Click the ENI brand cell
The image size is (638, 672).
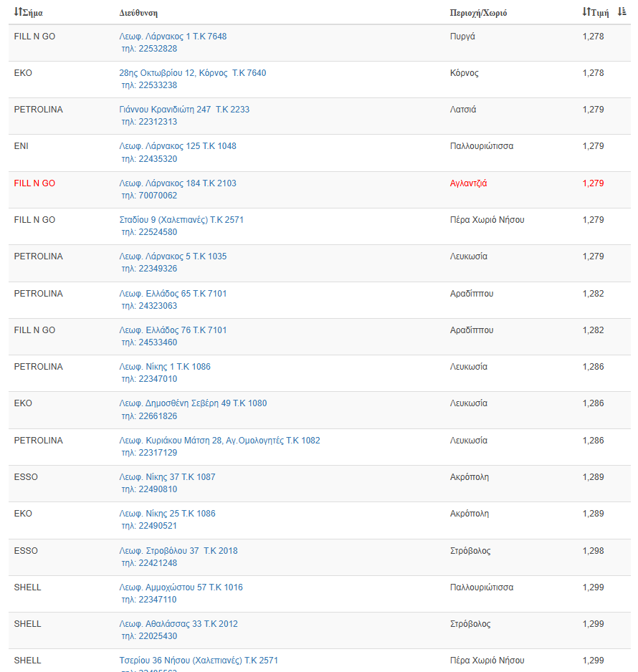[x=22, y=146]
